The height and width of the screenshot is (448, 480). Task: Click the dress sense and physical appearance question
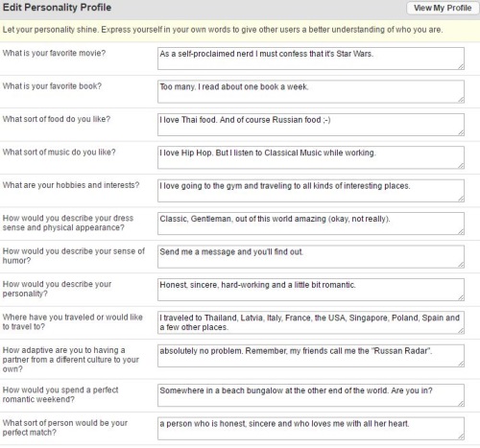pyautogui.click(x=68, y=223)
